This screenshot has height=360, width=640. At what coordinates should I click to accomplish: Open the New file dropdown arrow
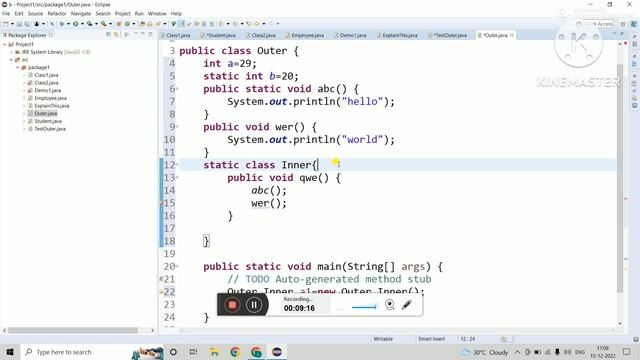pyautogui.click(x=12, y=24)
